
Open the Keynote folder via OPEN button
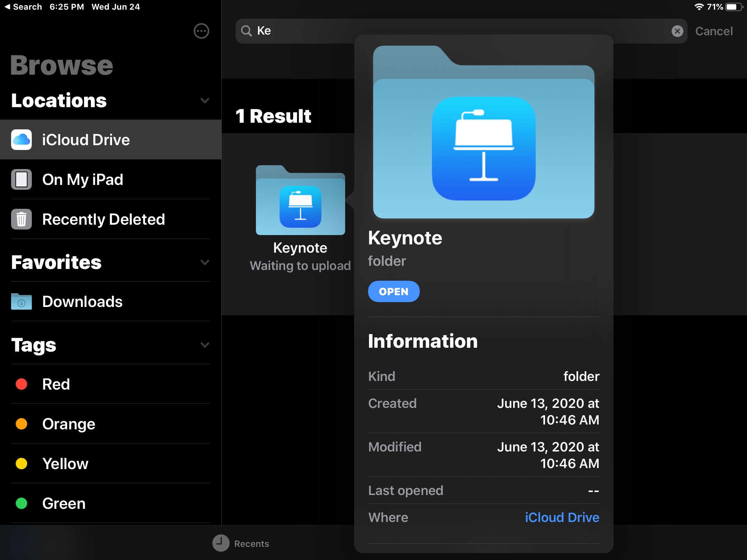[395, 291]
